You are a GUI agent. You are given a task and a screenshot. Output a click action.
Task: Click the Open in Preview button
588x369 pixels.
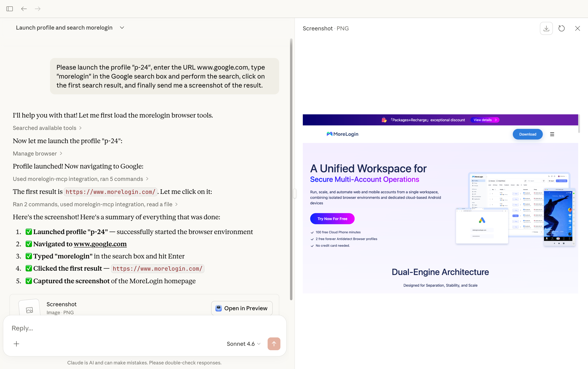pyautogui.click(x=242, y=308)
